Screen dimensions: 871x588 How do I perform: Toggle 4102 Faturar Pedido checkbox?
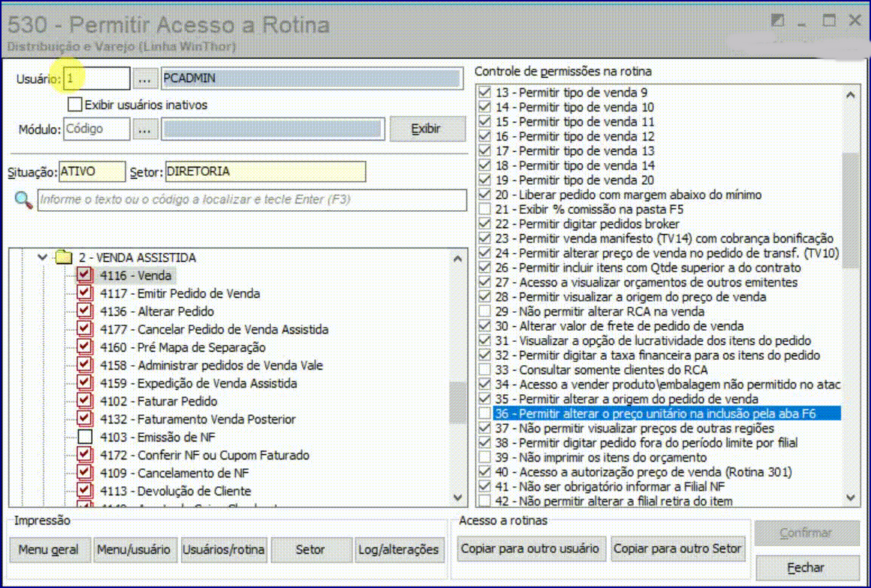[x=85, y=400]
